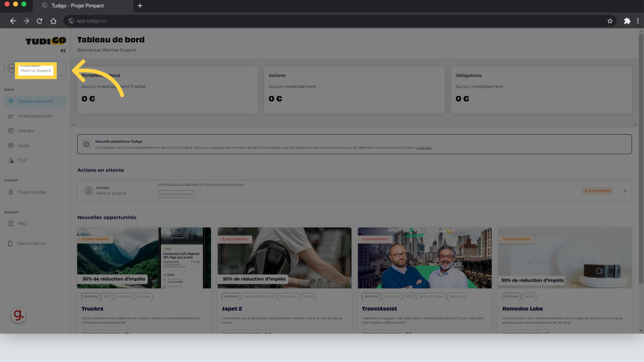644x362 pixels.
Task: Click the Actions tag on Remedee Labs
Action: click(x=511, y=296)
